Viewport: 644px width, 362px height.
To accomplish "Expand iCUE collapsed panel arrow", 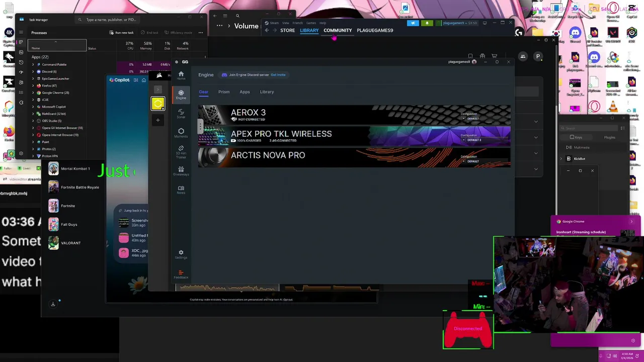I will (x=157, y=89).
